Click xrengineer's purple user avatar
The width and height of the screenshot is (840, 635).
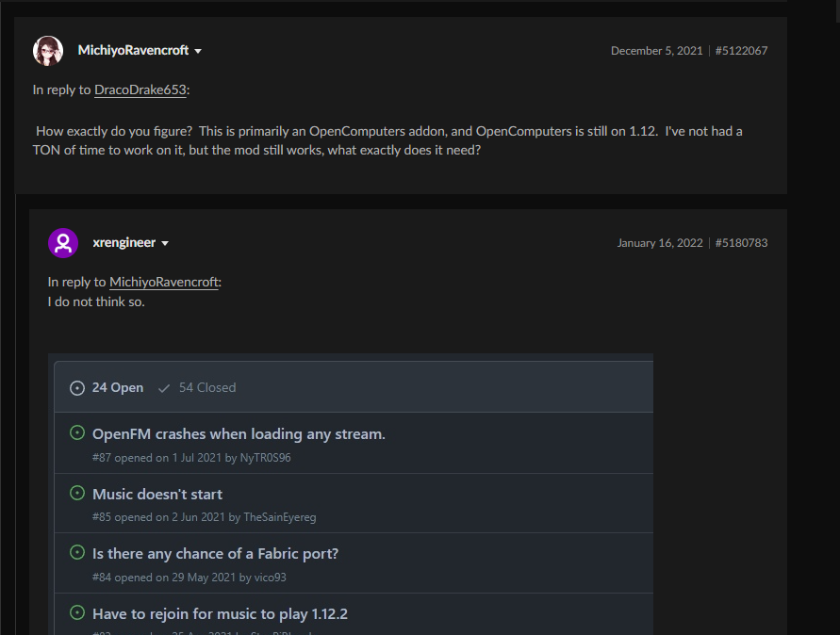click(x=63, y=243)
